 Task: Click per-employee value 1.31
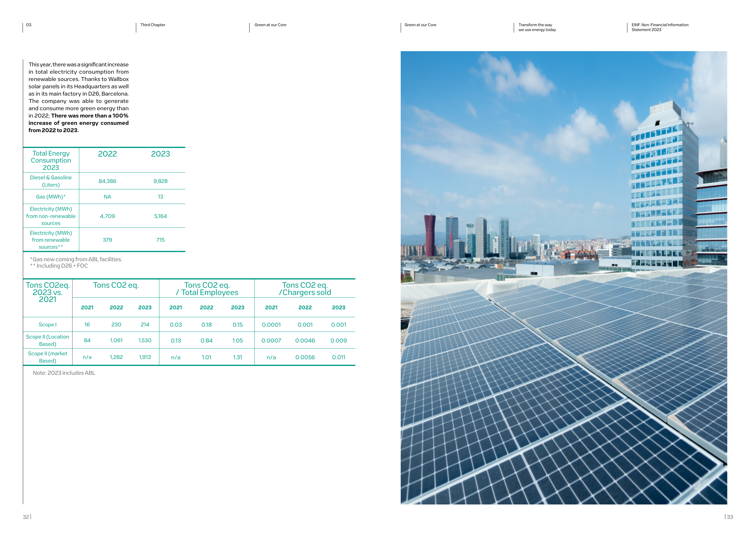(x=237, y=357)
